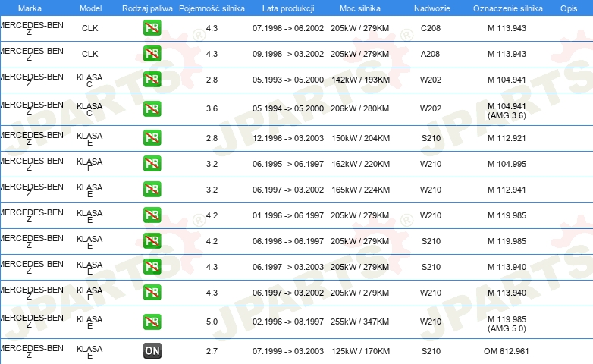Image resolution: width=593 pixels, height=364 pixels.
Task: Click the petrol icon for the 142kW / 193KM row
Action: [x=152, y=80]
